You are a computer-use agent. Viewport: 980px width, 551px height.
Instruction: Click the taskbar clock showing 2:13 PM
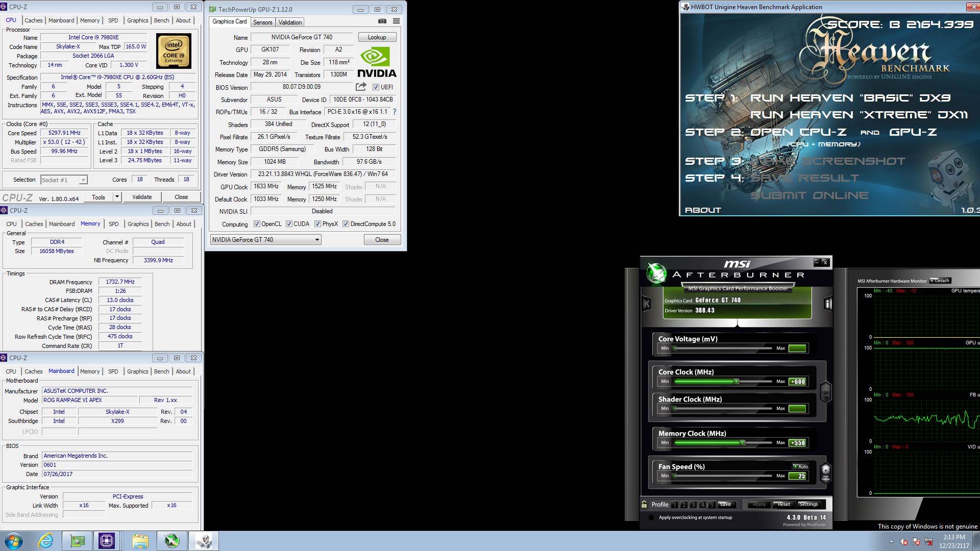(954, 541)
